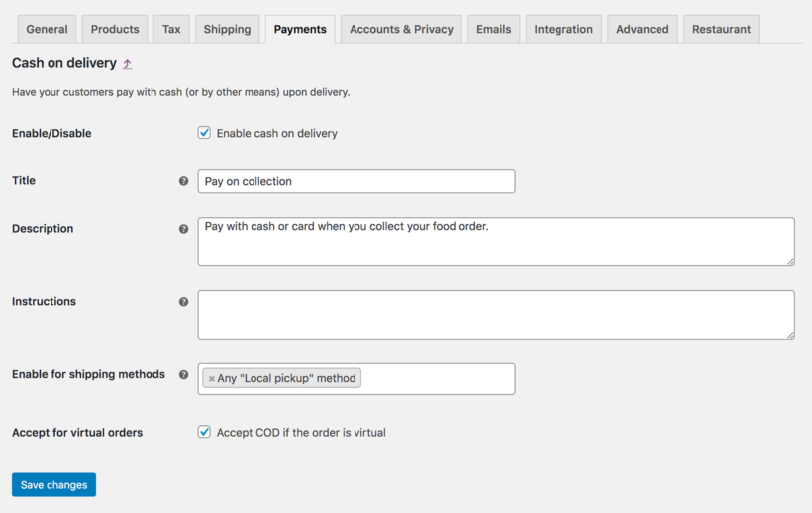
Task: Grab the Description textarea resize handle
Action: point(791,261)
